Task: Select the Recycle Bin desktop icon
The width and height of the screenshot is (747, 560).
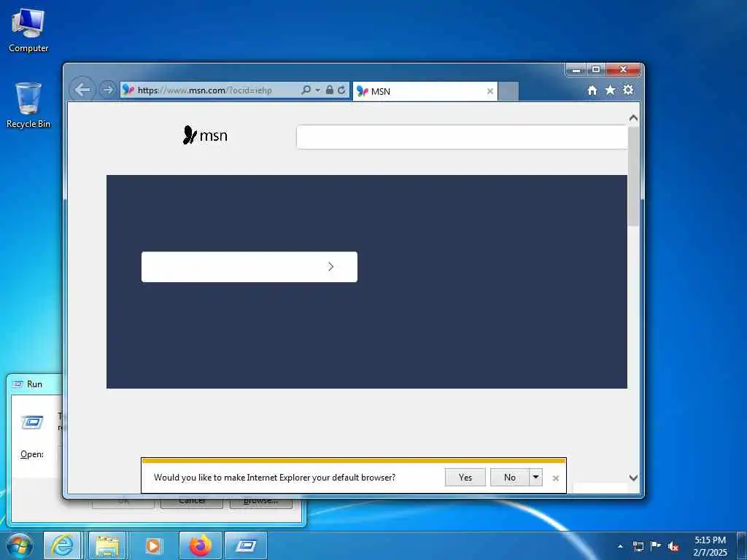Action: click(28, 105)
